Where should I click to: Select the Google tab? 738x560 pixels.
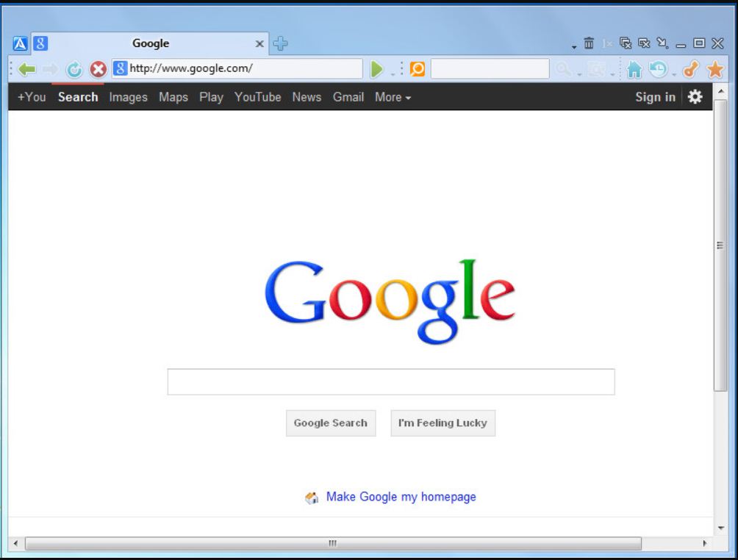[x=151, y=43]
